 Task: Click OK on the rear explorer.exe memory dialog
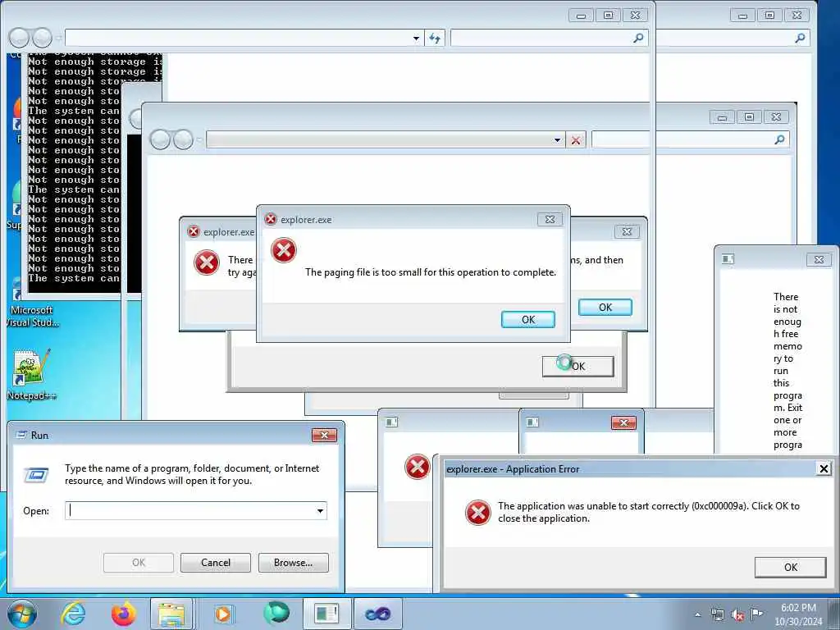pyautogui.click(x=605, y=308)
